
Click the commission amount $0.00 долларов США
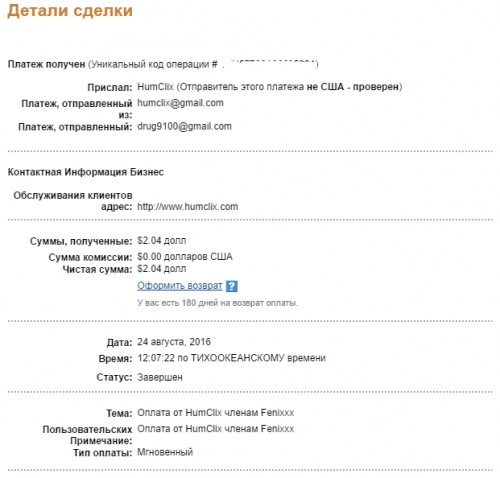(x=185, y=257)
